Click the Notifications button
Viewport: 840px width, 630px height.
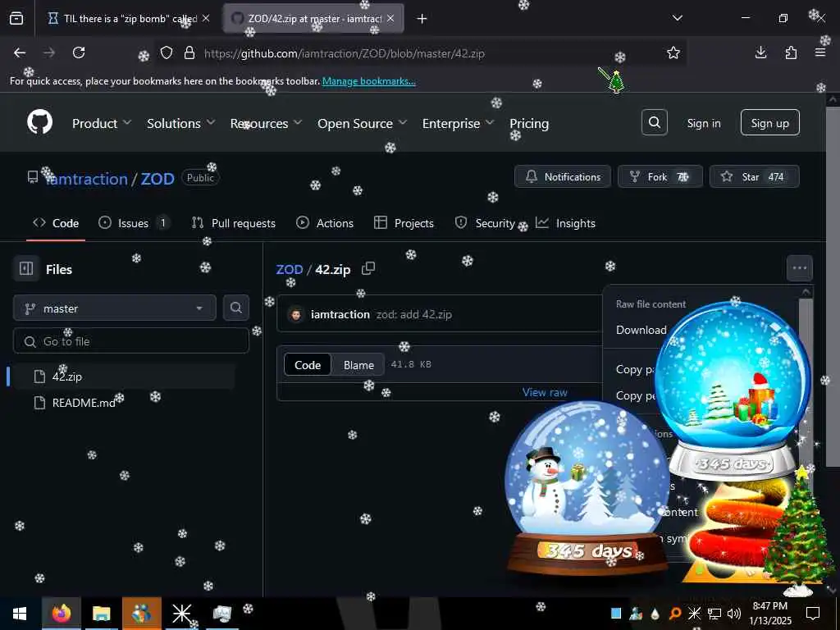point(562,176)
